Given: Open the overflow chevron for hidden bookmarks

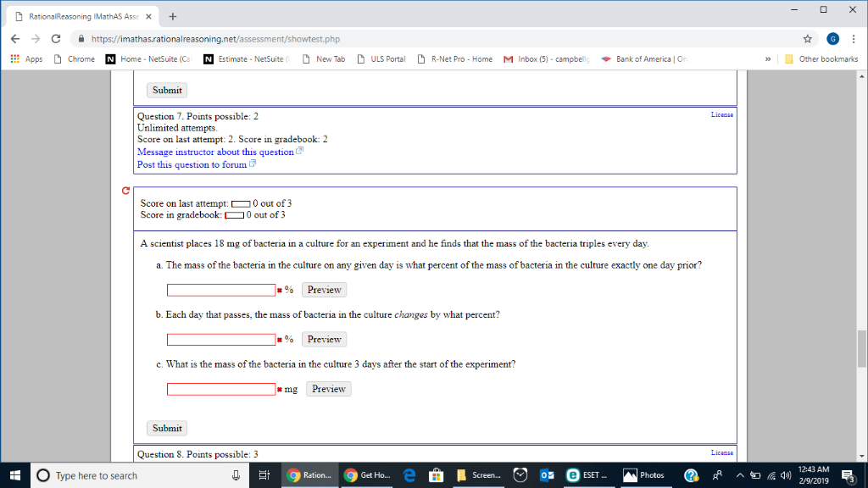Looking at the screenshot, I should (768, 59).
